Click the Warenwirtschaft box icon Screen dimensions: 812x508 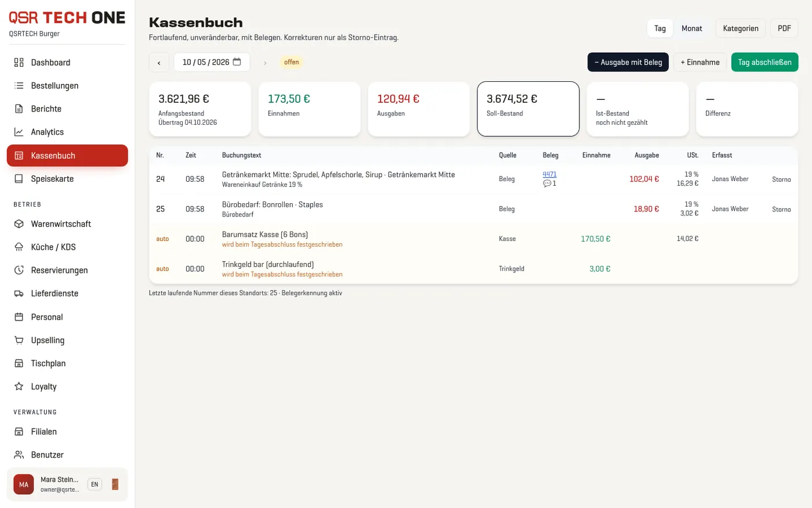click(19, 224)
